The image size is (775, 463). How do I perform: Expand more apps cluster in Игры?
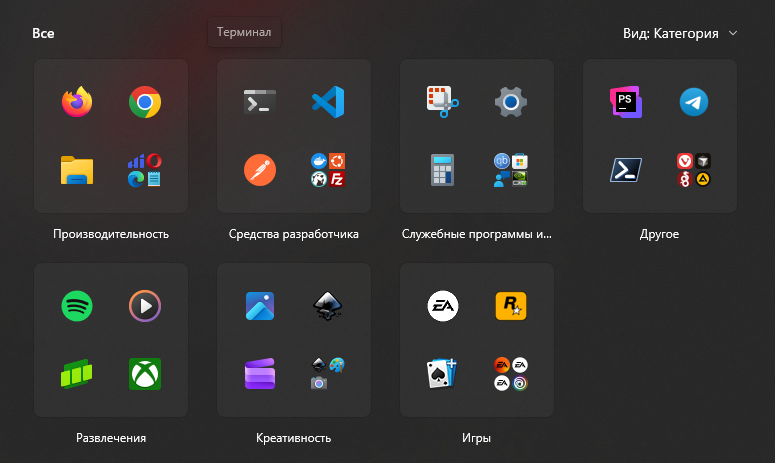tap(511, 374)
